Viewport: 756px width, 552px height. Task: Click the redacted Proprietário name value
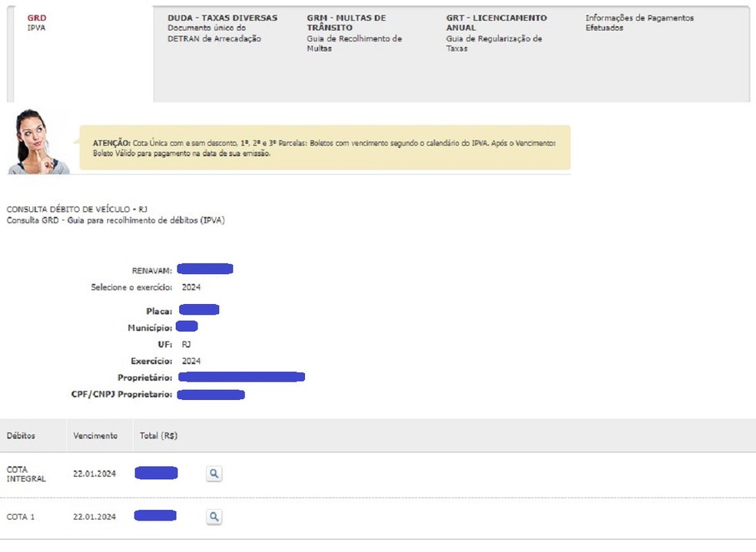click(x=241, y=377)
